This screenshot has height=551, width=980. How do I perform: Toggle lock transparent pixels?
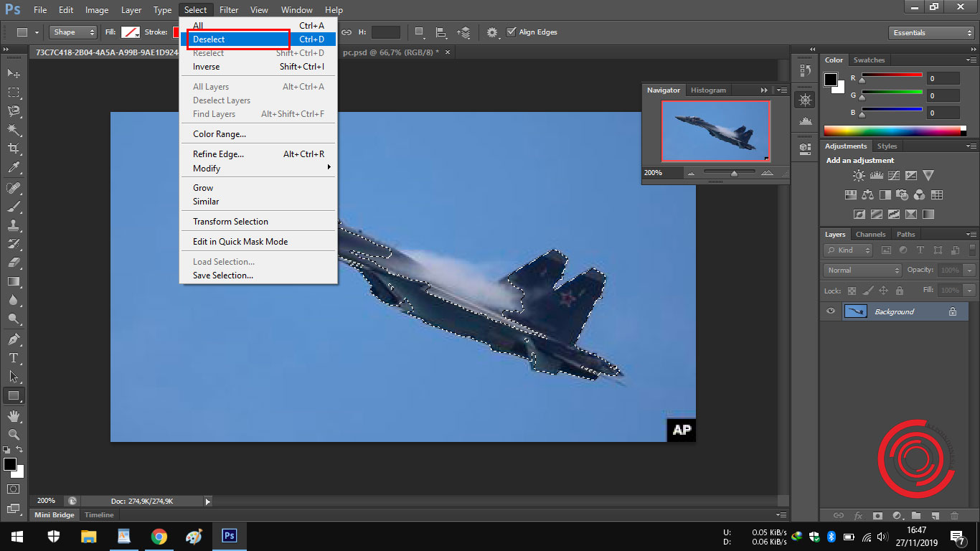[x=852, y=291]
